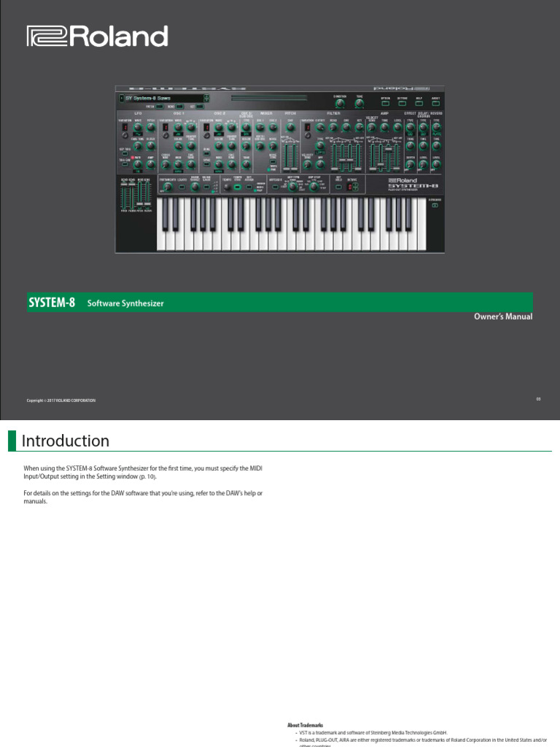The width and height of the screenshot is (560, 747).
Task: Click the LFO AMP knob
Action: [150, 164]
